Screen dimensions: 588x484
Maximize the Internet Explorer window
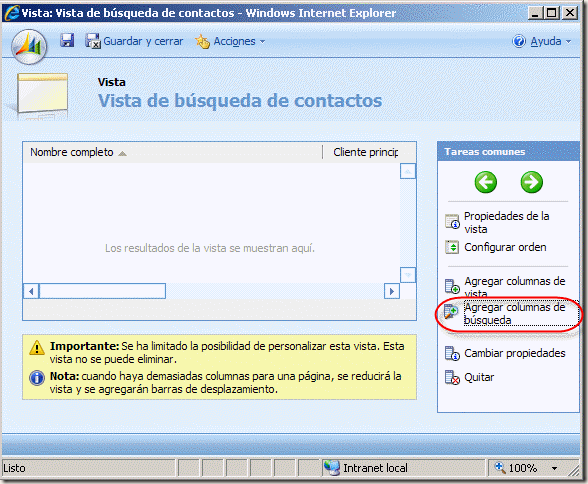(x=552, y=13)
